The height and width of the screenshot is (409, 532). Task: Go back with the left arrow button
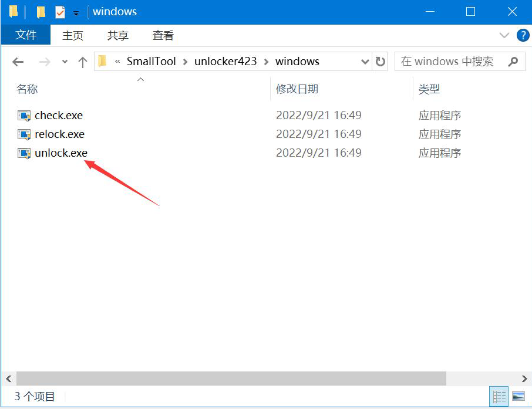coord(18,62)
